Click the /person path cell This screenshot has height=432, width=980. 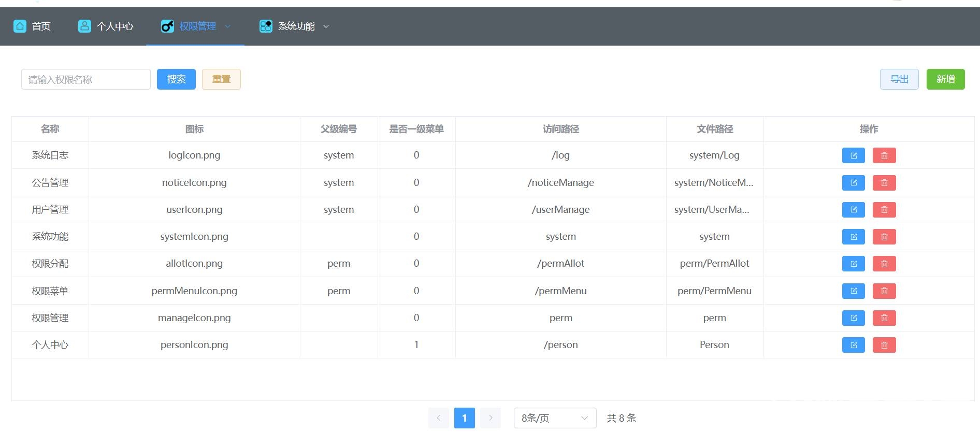pos(561,345)
